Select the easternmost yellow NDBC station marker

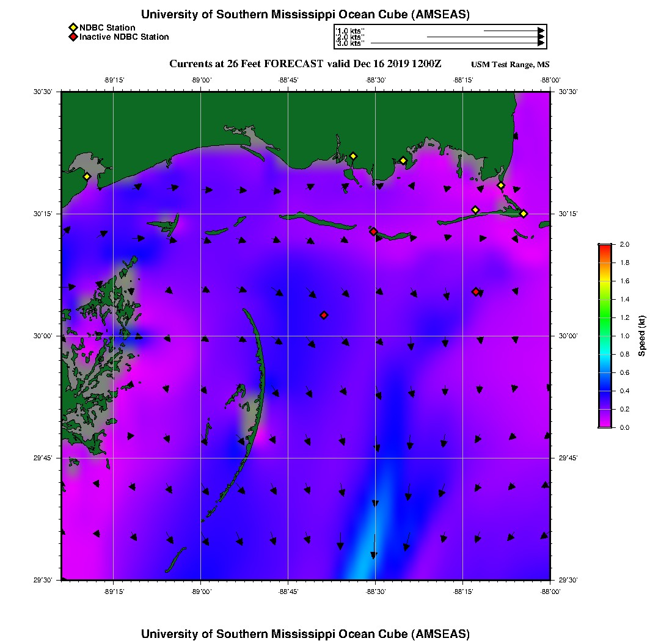[524, 213]
